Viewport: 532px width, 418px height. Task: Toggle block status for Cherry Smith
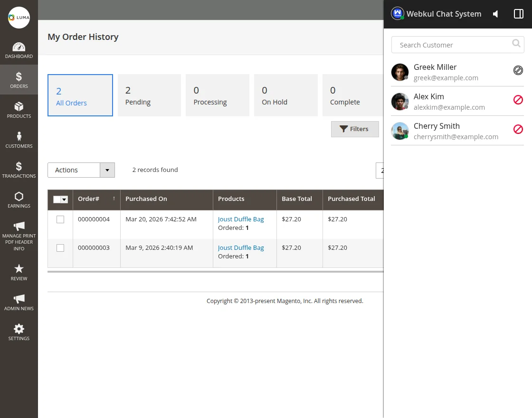(x=518, y=129)
